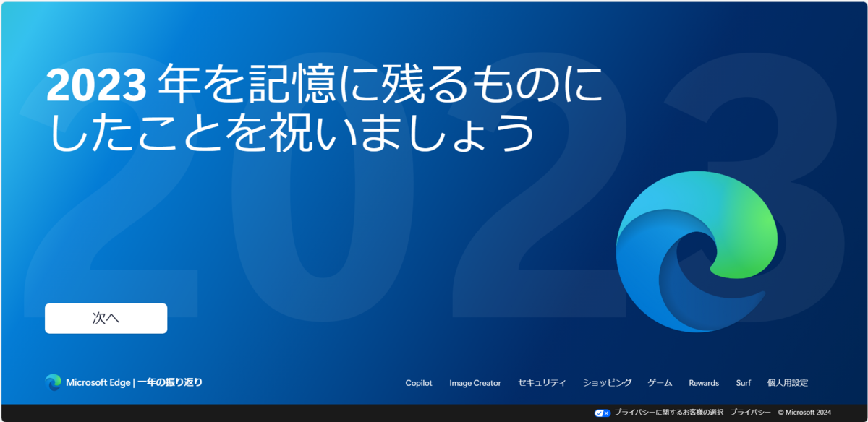Click the small Microsoft Edge footer logo
This screenshot has height=422, width=868.
pos(53,382)
